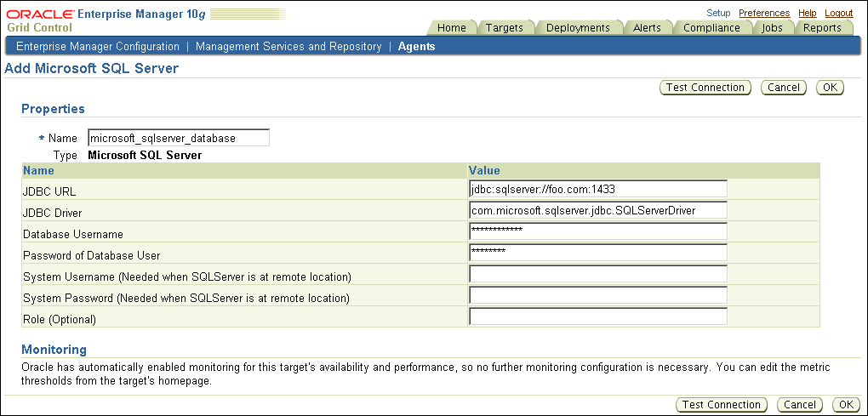Open Enterprise Manager Configuration subtab
This screenshot has height=416, width=868.
(97, 47)
